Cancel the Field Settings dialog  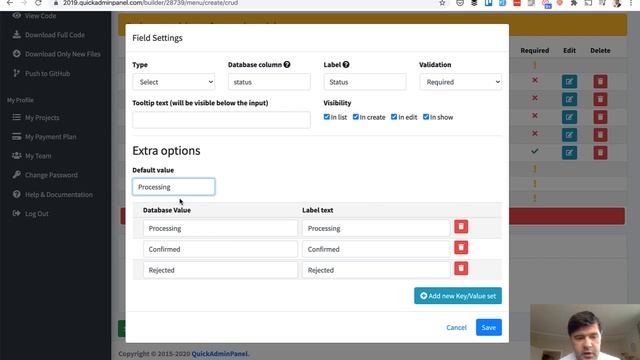pyautogui.click(x=456, y=327)
